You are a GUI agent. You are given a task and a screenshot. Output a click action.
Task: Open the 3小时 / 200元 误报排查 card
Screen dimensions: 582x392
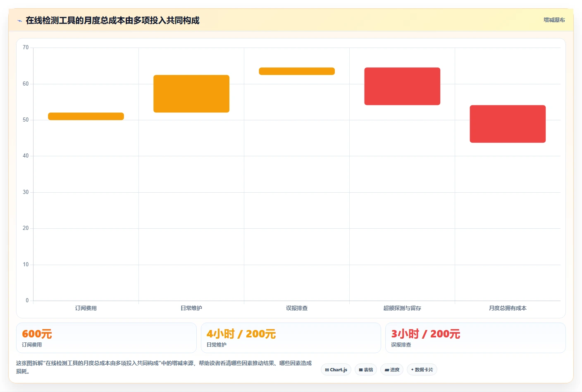point(475,338)
